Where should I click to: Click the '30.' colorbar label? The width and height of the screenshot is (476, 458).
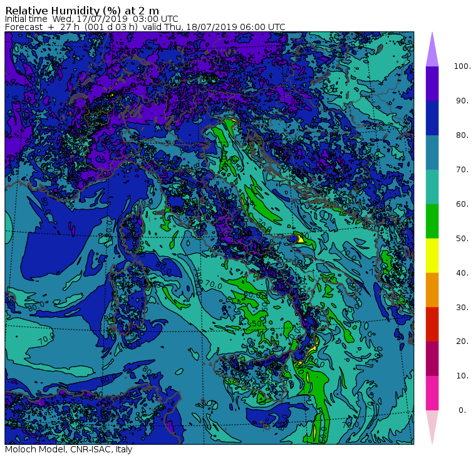click(462, 308)
